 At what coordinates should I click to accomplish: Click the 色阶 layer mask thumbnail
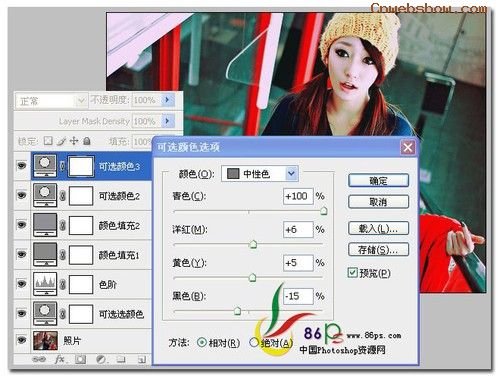[81, 284]
